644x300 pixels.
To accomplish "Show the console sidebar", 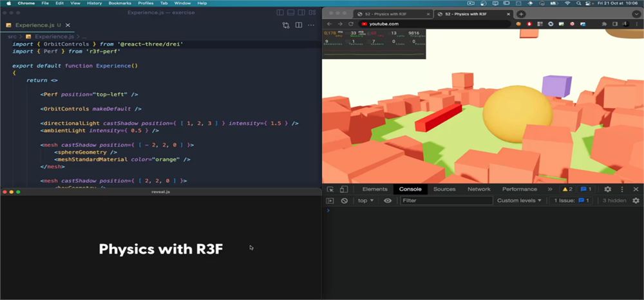I will click(x=330, y=201).
